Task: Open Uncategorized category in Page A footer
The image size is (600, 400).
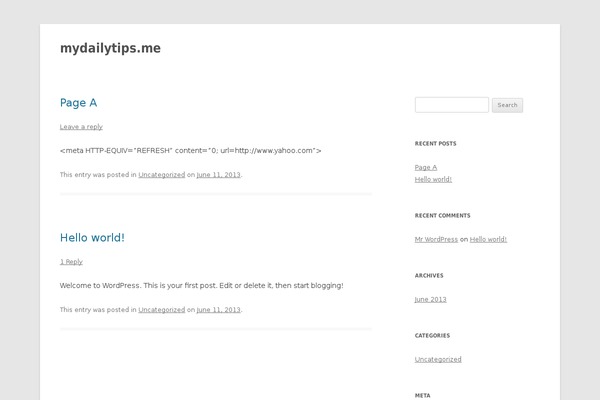Action: tap(161, 175)
